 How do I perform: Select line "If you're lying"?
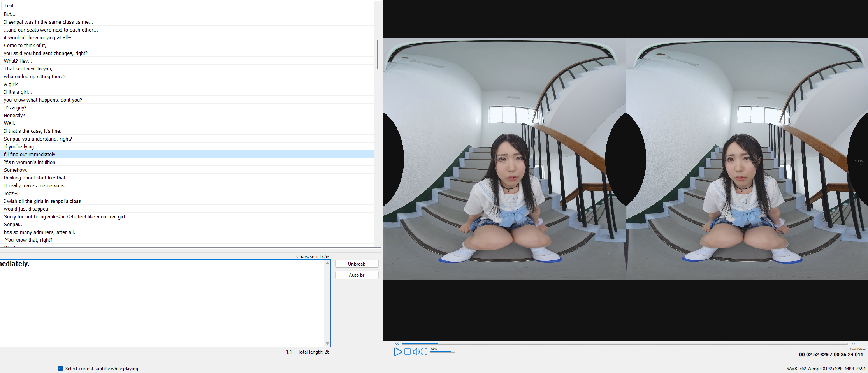point(188,147)
